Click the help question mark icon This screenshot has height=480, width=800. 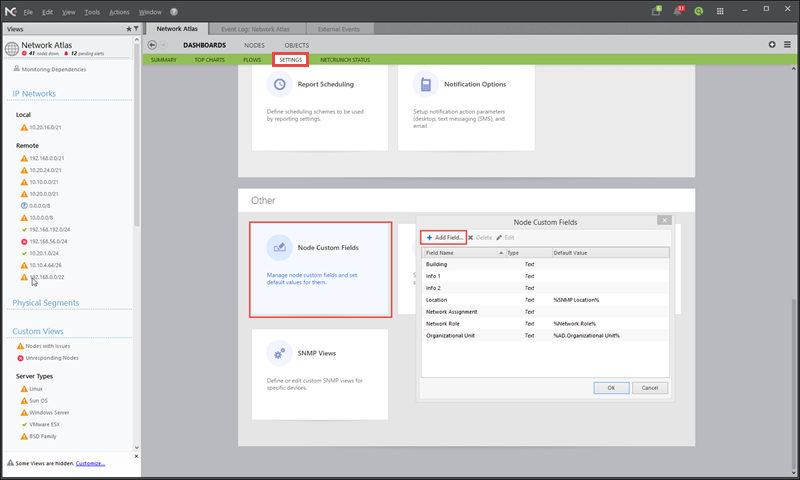(174, 12)
